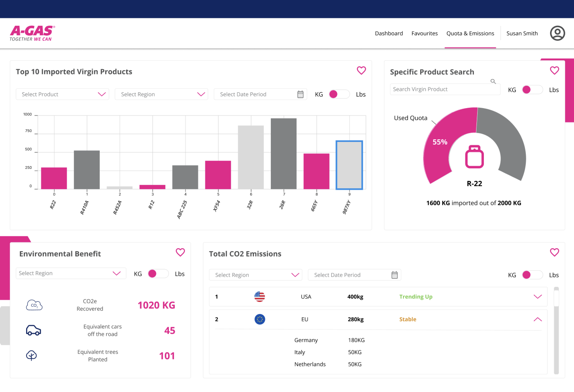This screenshot has width=574, height=392.
Task: Favourite the Specific Product Search panel
Action: 555,71
